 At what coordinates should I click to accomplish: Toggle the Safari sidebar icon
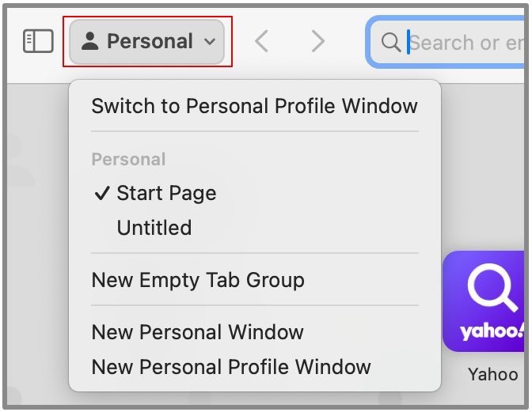click(37, 41)
